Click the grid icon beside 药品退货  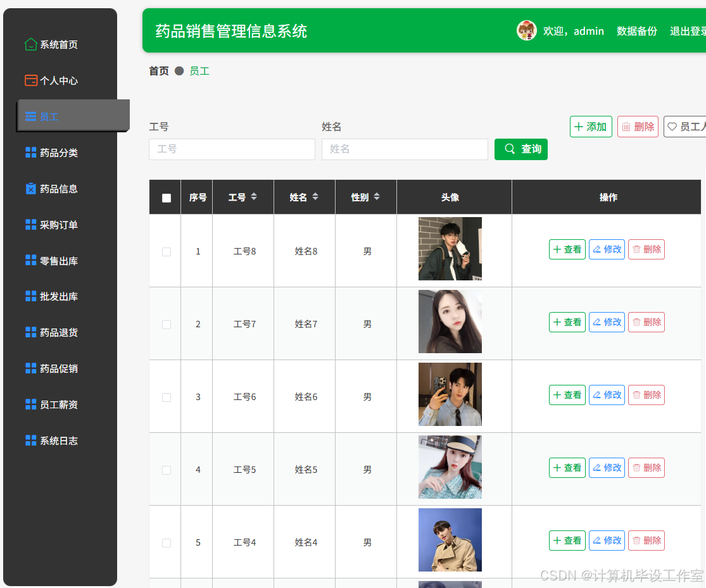[30, 332]
